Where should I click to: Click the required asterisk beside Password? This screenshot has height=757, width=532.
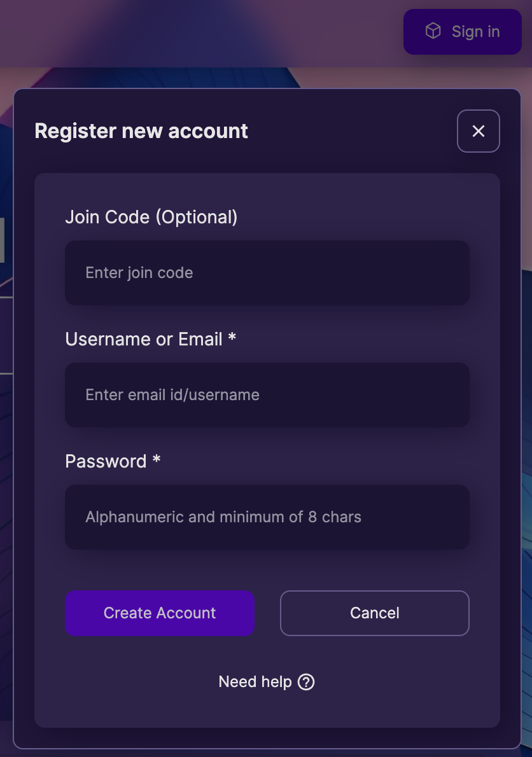(157, 459)
